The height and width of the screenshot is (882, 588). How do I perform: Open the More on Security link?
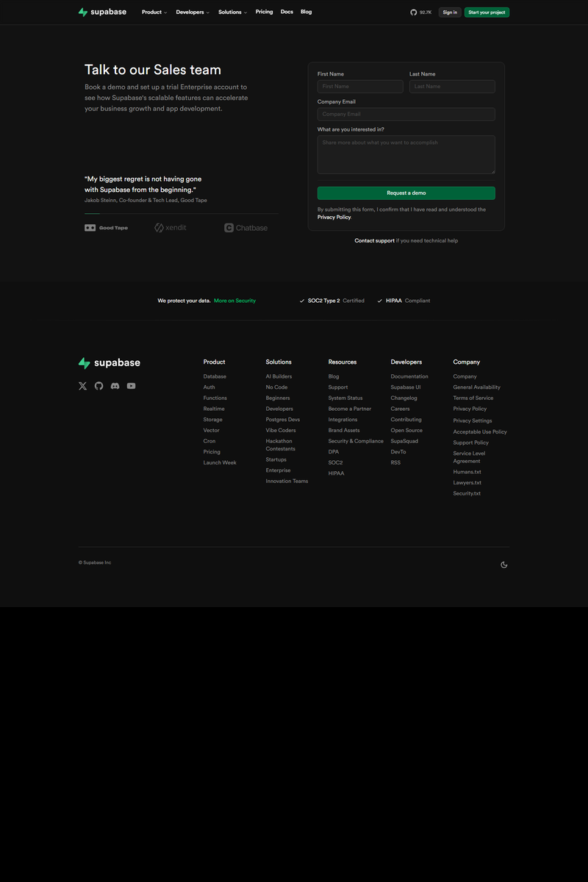(x=235, y=301)
